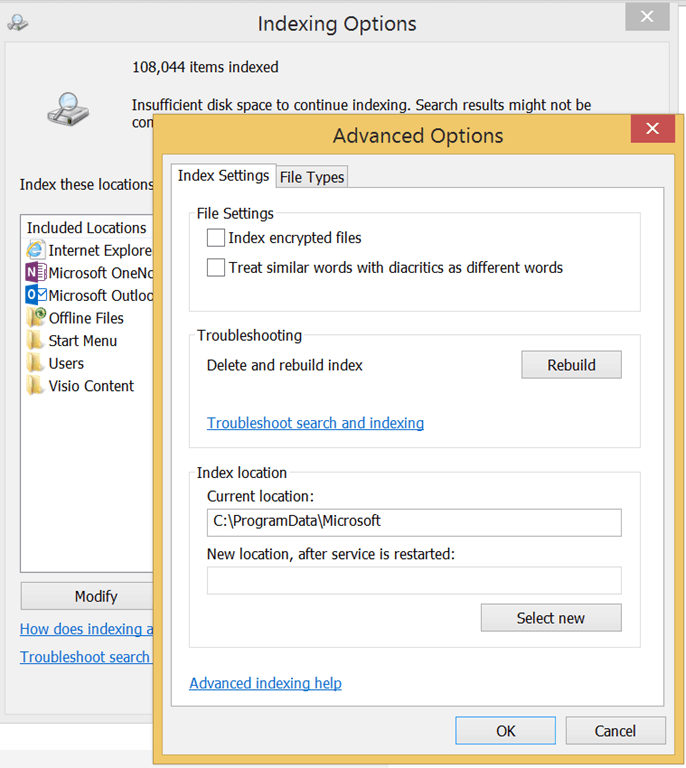Click the Microsoft OneNote icon in list
Viewport: 686px width, 768px height.
point(36,273)
